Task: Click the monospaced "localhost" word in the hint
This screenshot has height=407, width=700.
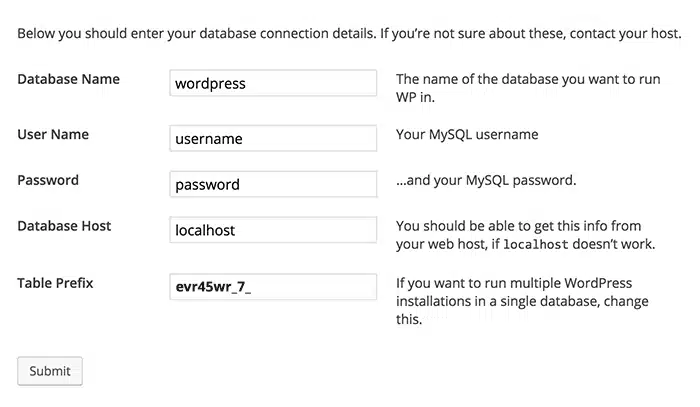Action: [x=539, y=244]
